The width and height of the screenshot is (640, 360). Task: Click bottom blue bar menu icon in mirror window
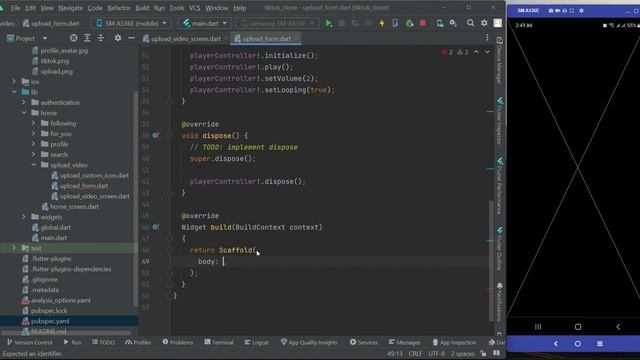[x=600, y=344]
